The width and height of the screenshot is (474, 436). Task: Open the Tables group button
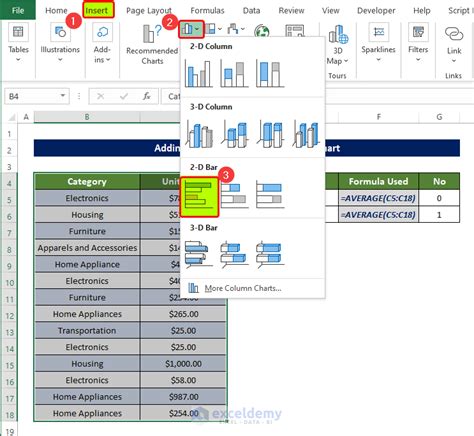[x=18, y=42]
